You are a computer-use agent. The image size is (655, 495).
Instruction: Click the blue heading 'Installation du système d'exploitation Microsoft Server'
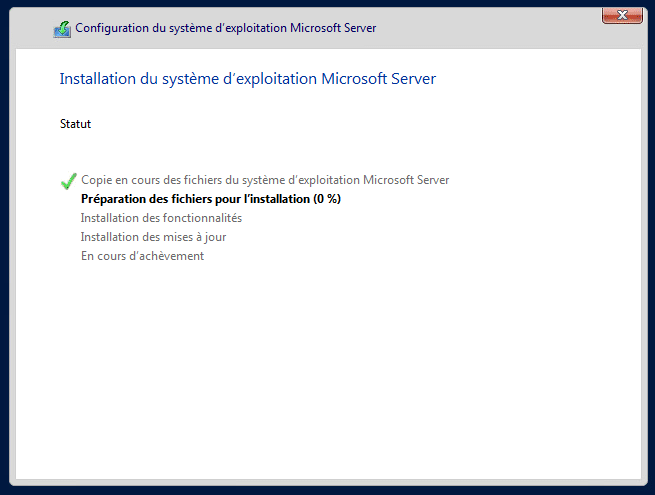tap(247, 79)
